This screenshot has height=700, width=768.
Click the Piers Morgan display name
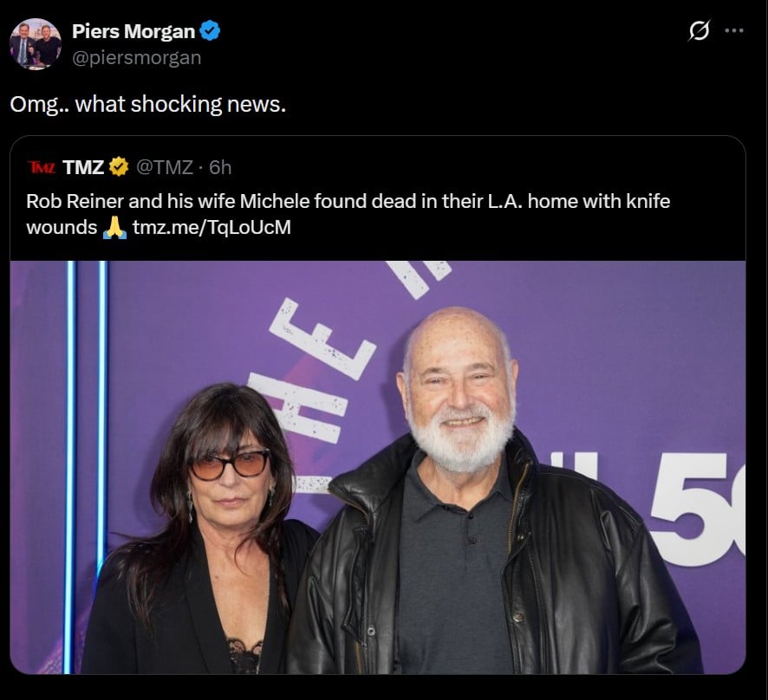tap(133, 32)
